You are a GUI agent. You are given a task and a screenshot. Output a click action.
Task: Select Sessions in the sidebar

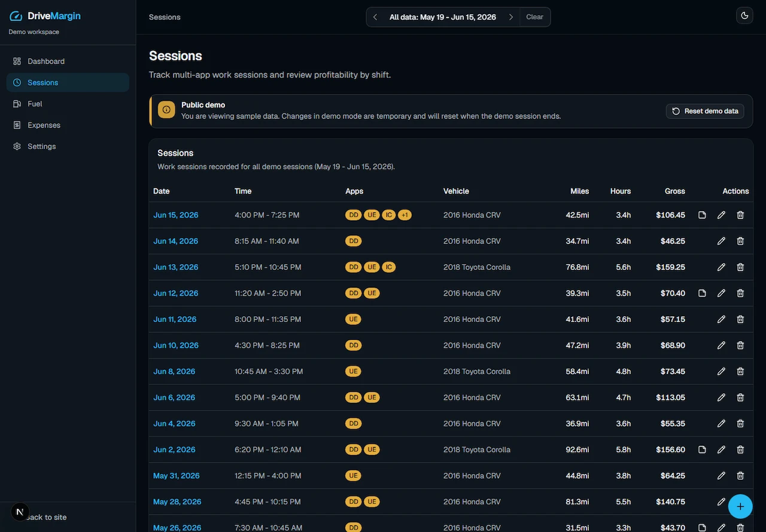[x=68, y=83]
